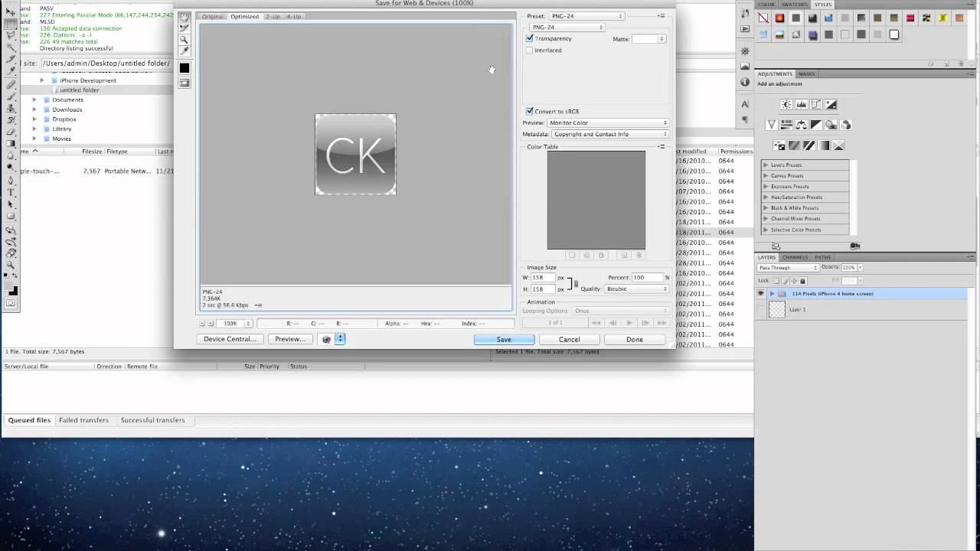This screenshot has width=980, height=551.
Task: Open the Preview Monitor Color dropdown
Action: coord(608,122)
